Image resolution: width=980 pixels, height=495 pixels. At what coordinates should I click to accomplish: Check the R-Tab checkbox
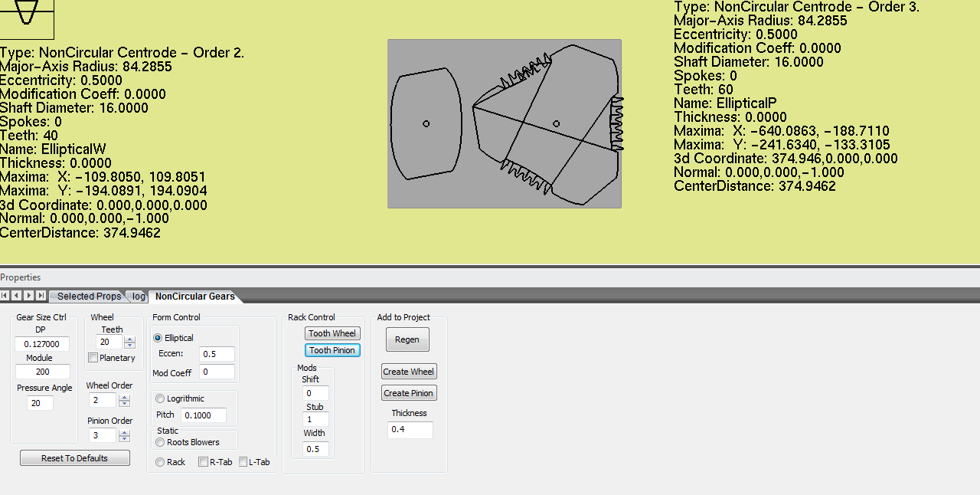pos(203,462)
